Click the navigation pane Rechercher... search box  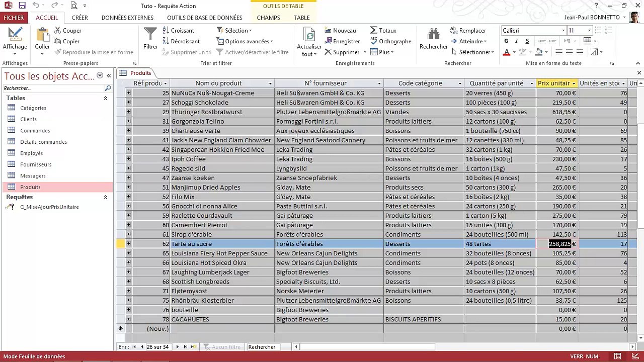pos(53,88)
